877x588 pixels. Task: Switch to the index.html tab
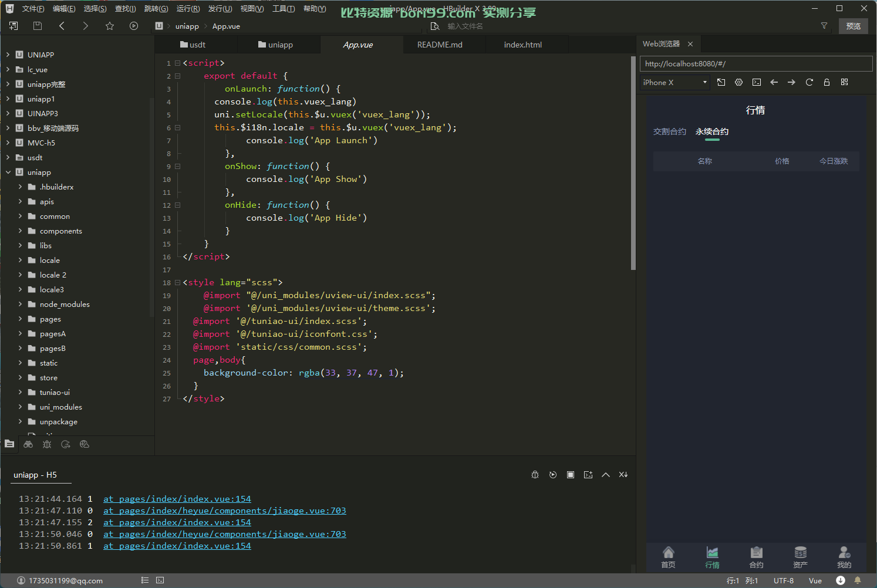tap(523, 45)
